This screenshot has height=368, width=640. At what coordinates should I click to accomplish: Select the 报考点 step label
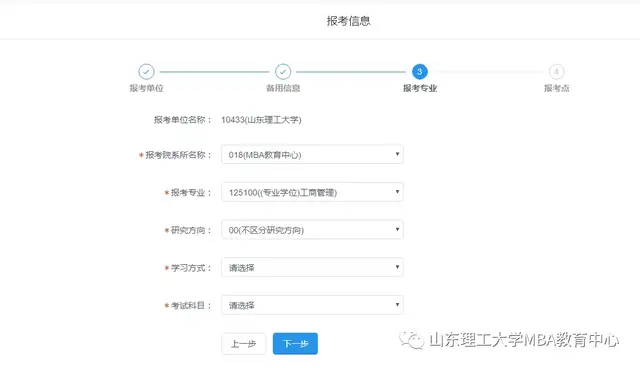557,88
